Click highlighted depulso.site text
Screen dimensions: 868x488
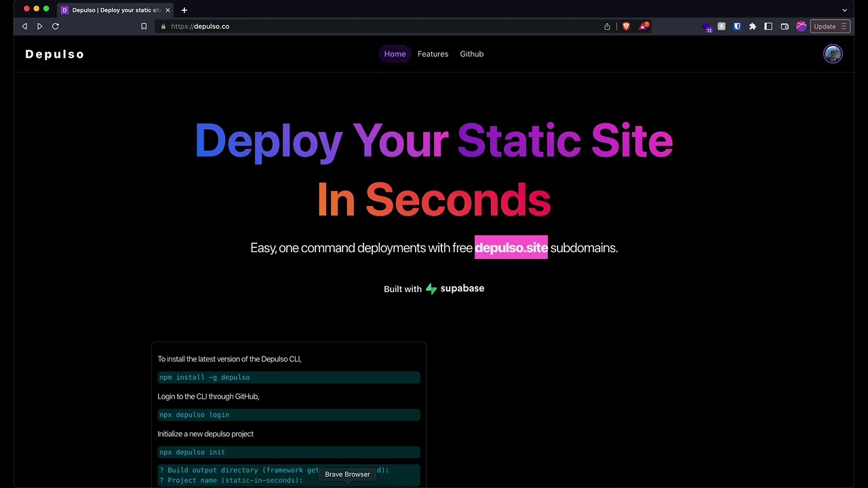(x=511, y=248)
